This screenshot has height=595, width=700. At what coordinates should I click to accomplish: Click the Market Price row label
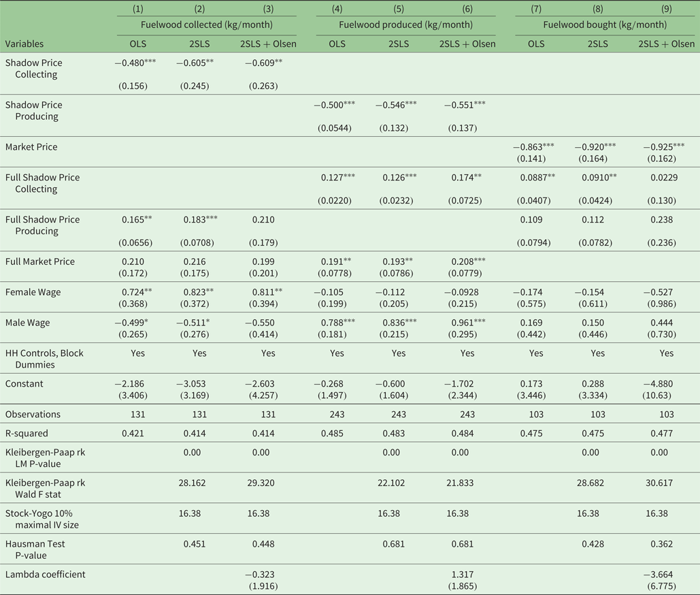pos(31,147)
